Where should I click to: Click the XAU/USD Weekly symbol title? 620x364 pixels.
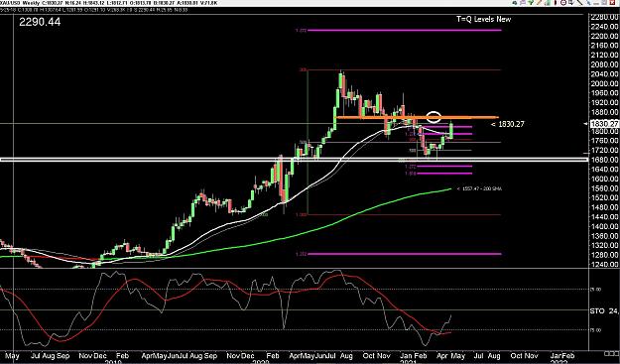(x=20, y=3)
